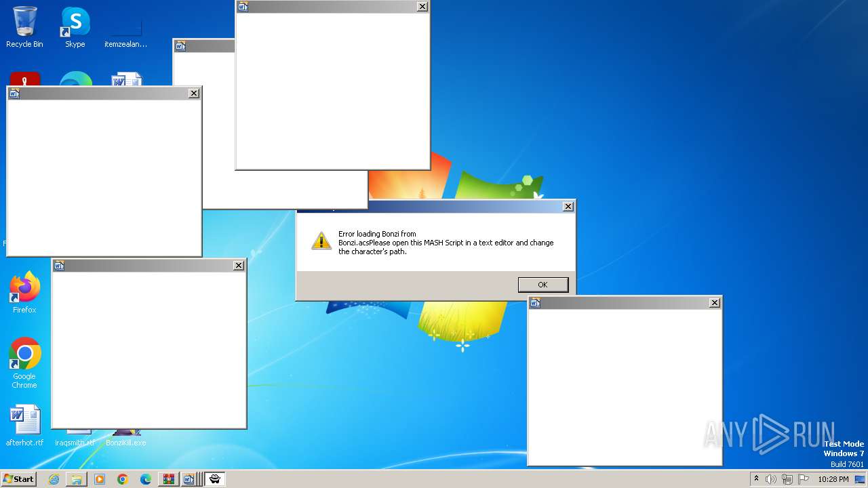Screen dimensions: 868x488
Task: Select the Firefox desktop shortcut
Action: click(x=24, y=293)
